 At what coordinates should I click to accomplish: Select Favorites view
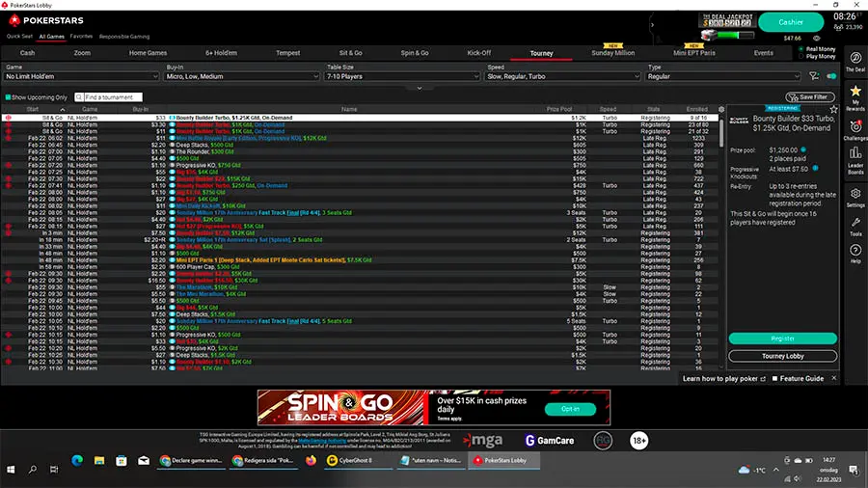(x=81, y=37)
